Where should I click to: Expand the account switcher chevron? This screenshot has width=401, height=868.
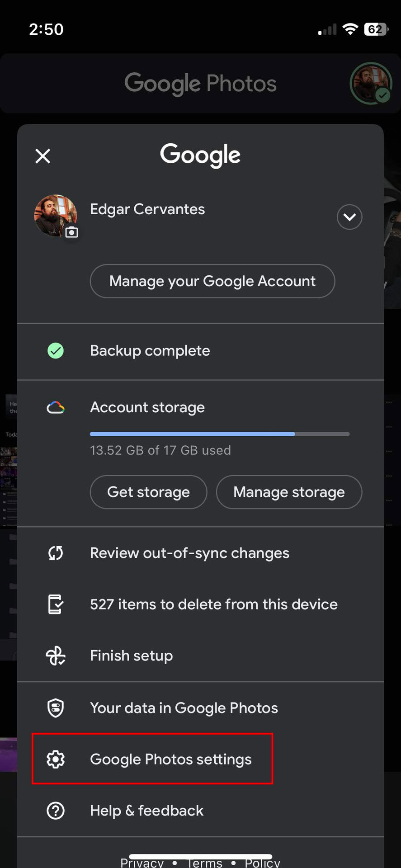(x=349, y=217)
